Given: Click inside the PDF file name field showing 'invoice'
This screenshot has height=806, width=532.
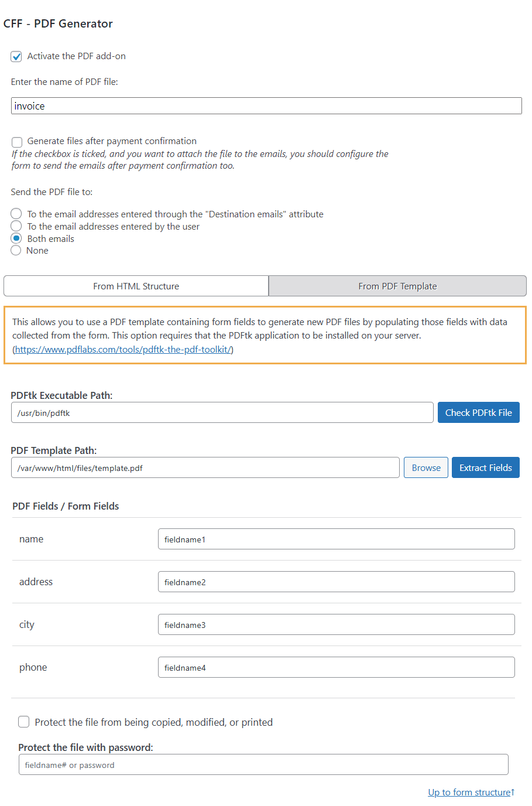Looking at the screenshot, I should tap(266, 105).
